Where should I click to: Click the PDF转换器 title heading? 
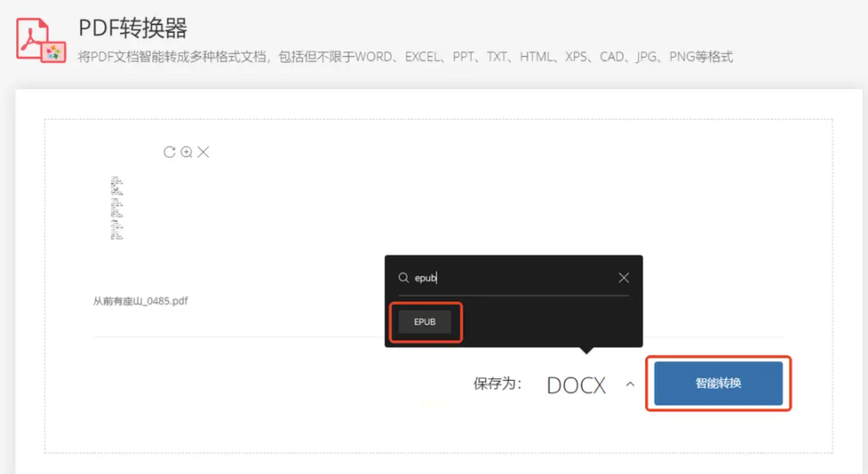point(133,28)
